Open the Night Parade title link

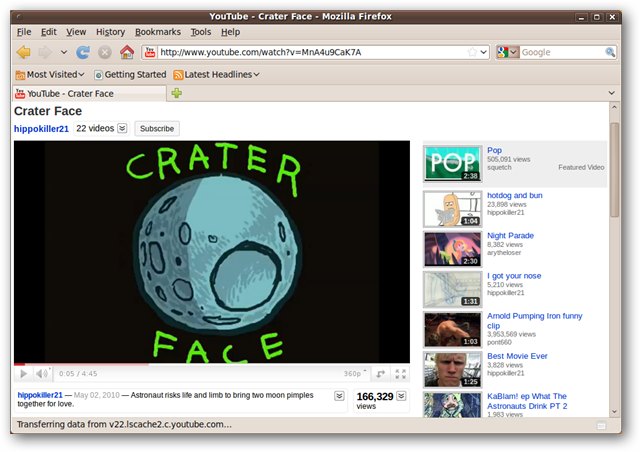510,236
